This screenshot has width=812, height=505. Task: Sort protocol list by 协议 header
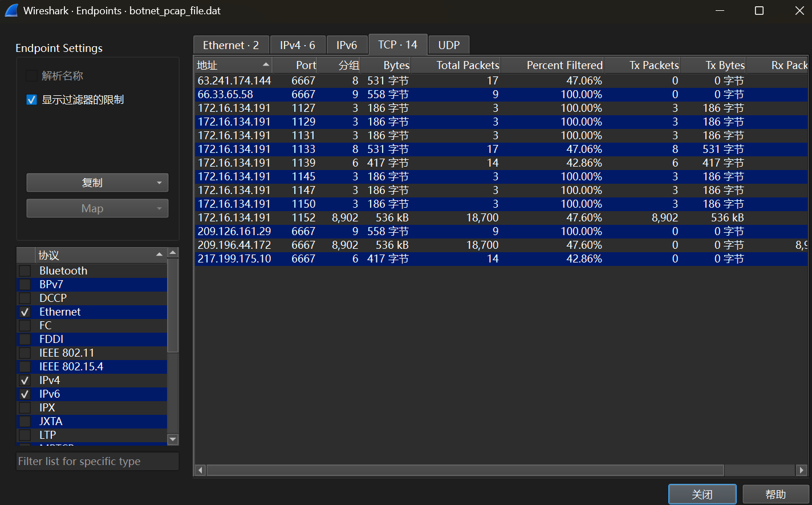(100, 255)
